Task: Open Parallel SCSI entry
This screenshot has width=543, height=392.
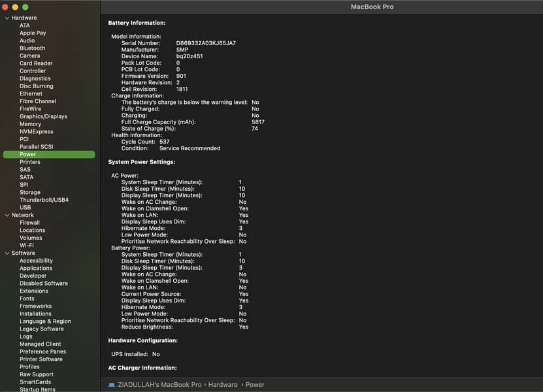Action: (37, 147)
